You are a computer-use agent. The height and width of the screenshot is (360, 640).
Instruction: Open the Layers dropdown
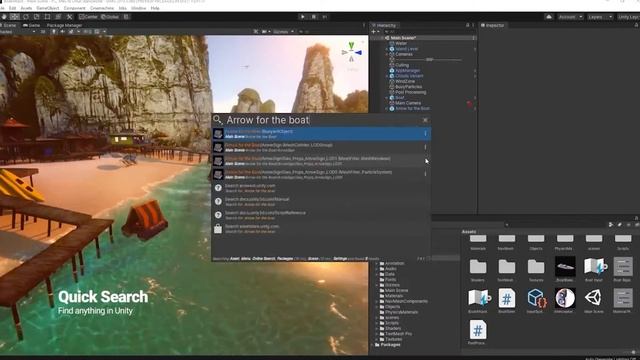coord(600,17)
